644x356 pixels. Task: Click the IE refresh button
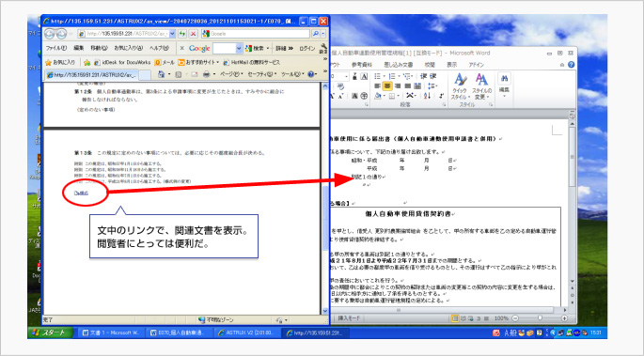coord(182,34)
